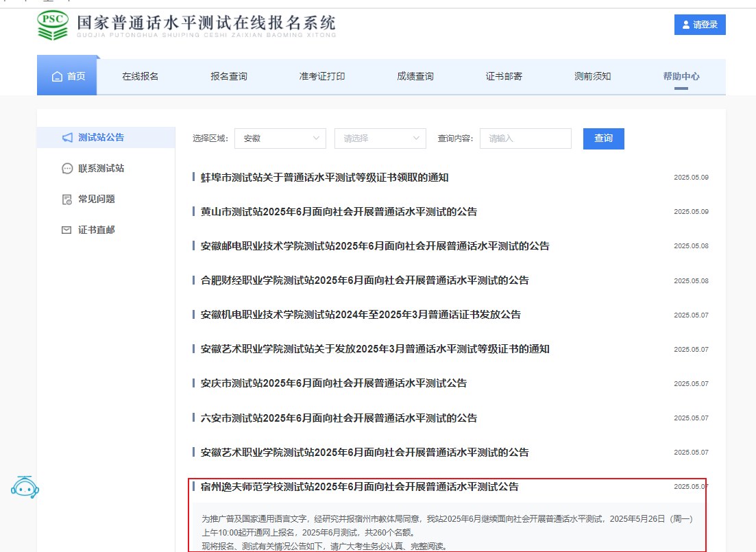Viewport: 756px width, 552px height.
Task: Click the home icon in 首页 tab
Action: (57, 76)
